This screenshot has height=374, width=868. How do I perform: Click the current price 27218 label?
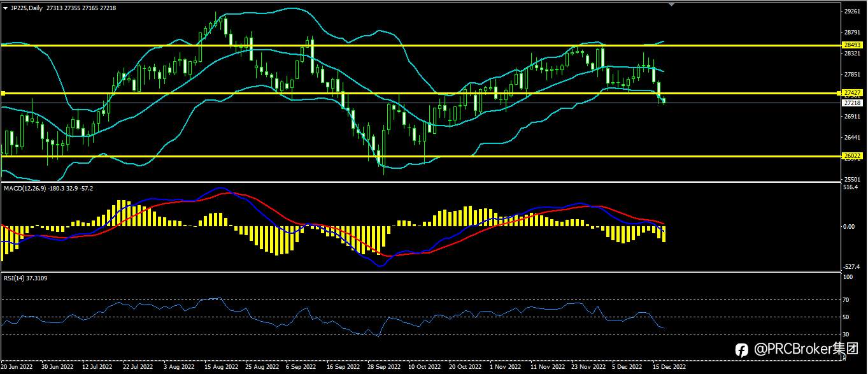pyautogui.click(x=851, y=103)
